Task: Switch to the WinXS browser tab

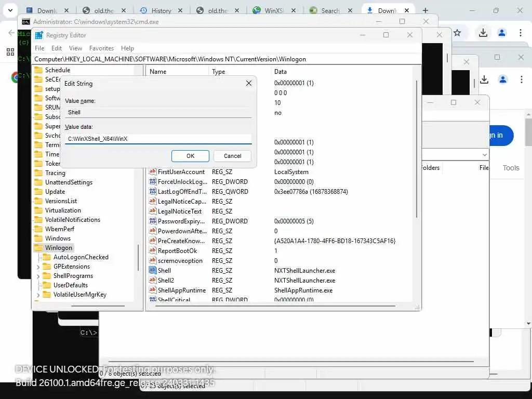Action: coord(274,10)
